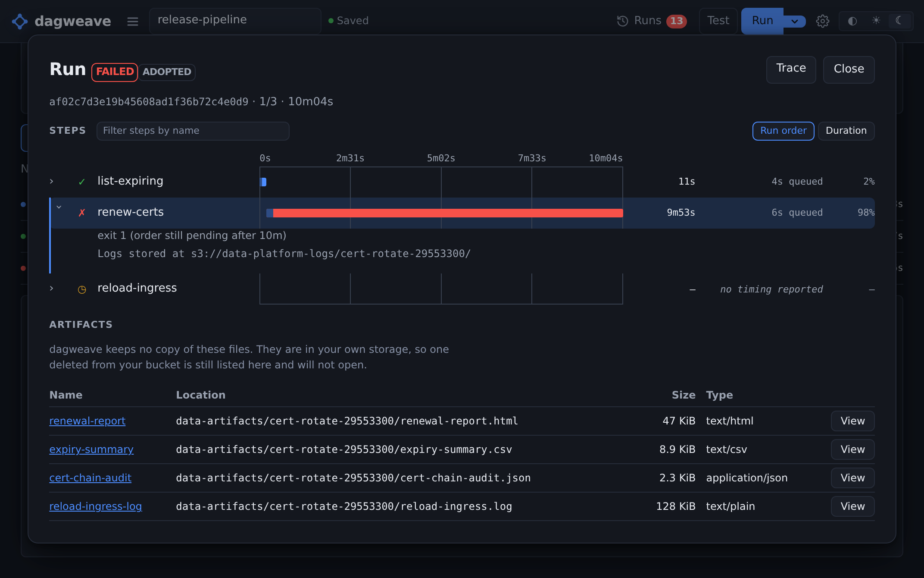Viewport: 924px width, 578px height.
Task: Click the renew-certs 9m53s duration
Action: pyautogui.click(x=681, y=213)
